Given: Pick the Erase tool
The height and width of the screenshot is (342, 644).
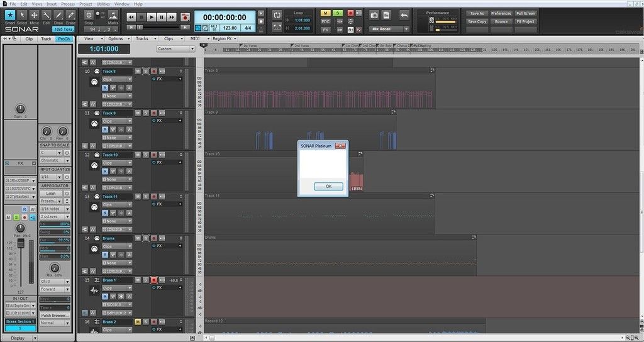Looking at the screenshot, I should click(x=70, y=16).
